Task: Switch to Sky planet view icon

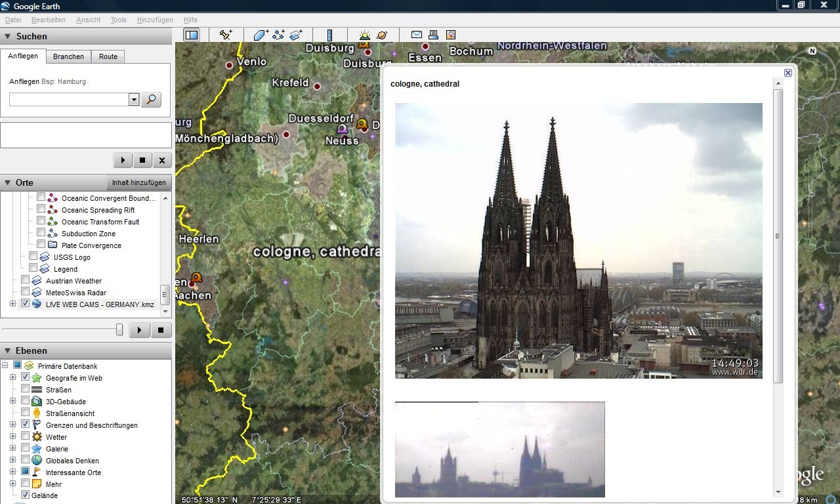Action: click(x=382, y=35)
